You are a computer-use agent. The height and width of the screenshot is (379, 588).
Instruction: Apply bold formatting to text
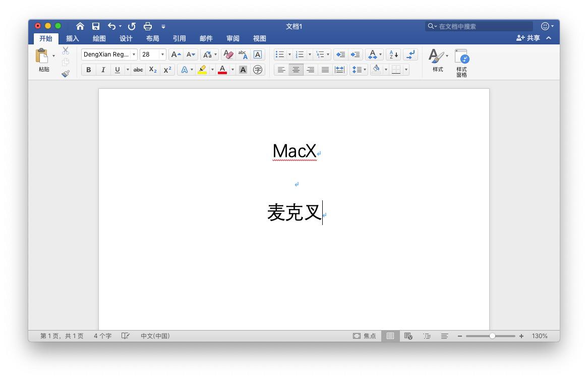pyautogui.click(x=88, y=70)
